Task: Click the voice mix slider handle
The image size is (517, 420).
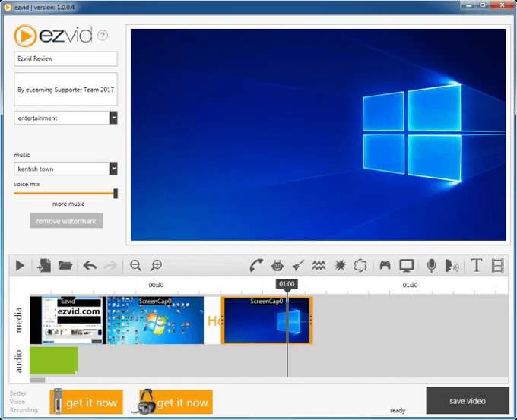Action: click(116, 194)
